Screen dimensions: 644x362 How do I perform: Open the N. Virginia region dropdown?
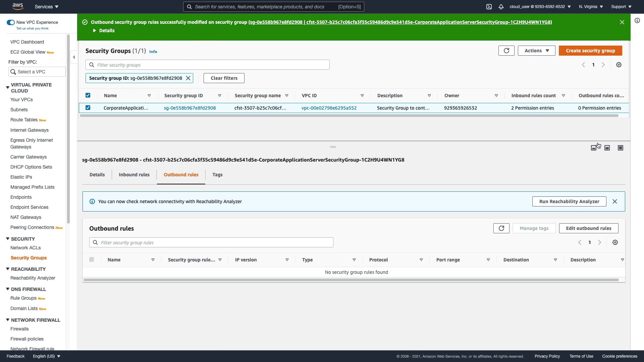[x=591, y=7]
